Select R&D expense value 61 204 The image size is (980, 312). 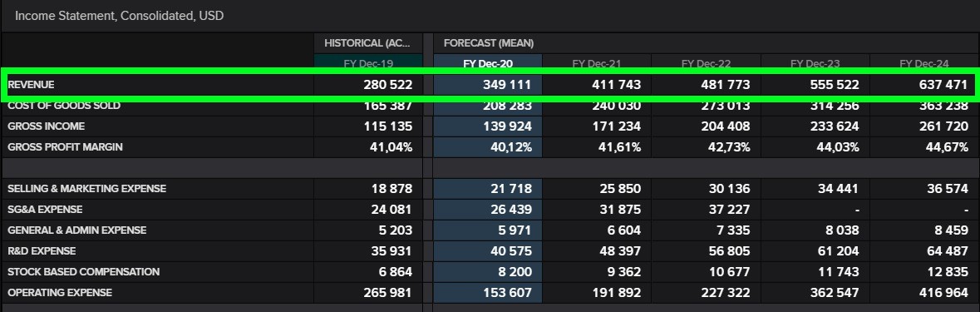(x=838, y=250)
